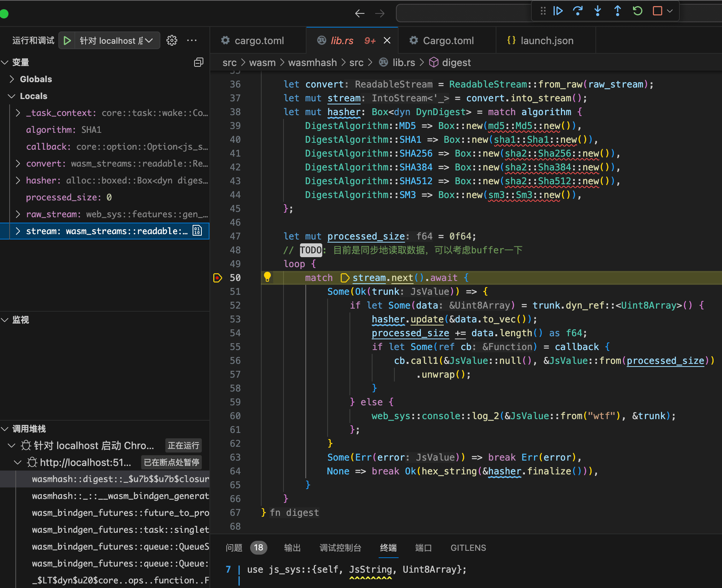Click the Step Into debug icon
722x588 pixels.
[598, 11]
